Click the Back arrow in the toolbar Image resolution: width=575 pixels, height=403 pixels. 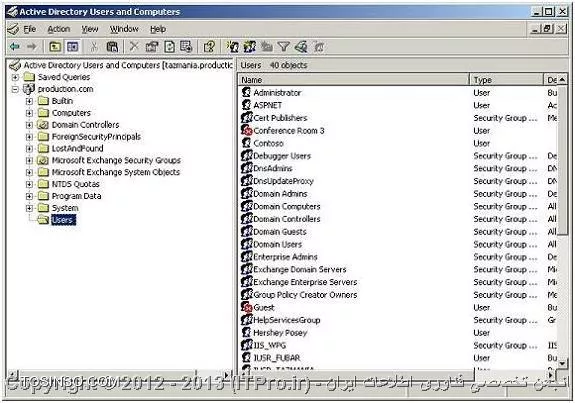(15, 47)
